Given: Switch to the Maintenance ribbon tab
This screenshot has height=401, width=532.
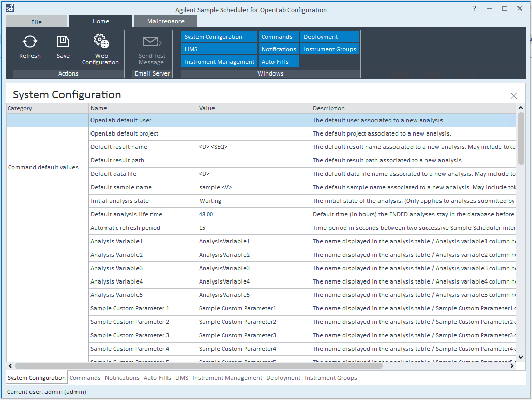Looking at the screenshot, I should point(165,22).
